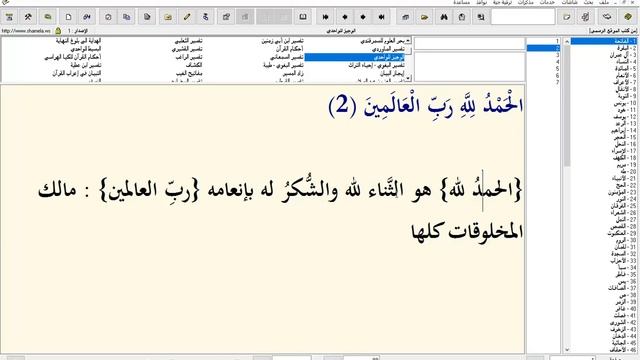Click the upper empty text box above verse list
Screen dimensions: 640x360
pyautogui.click(x=469, y=44)
